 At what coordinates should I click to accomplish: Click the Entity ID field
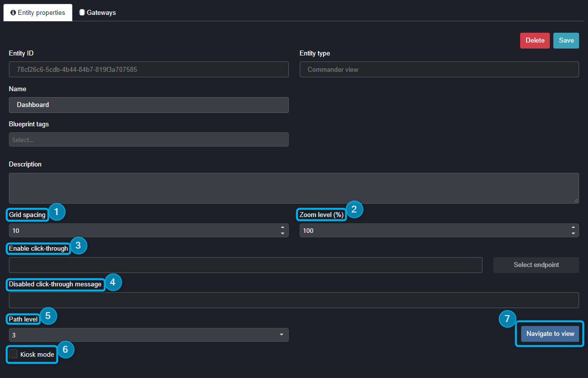click(149, 69)
